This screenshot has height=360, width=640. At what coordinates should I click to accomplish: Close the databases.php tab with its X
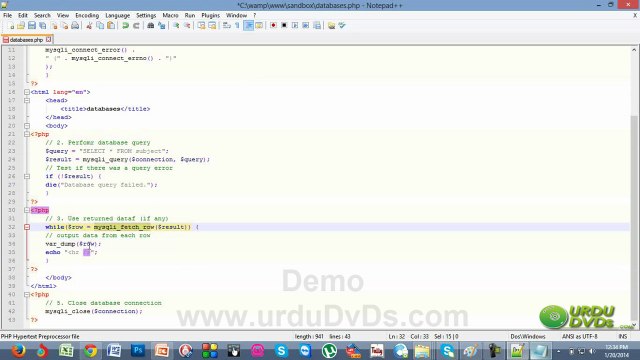49,40
